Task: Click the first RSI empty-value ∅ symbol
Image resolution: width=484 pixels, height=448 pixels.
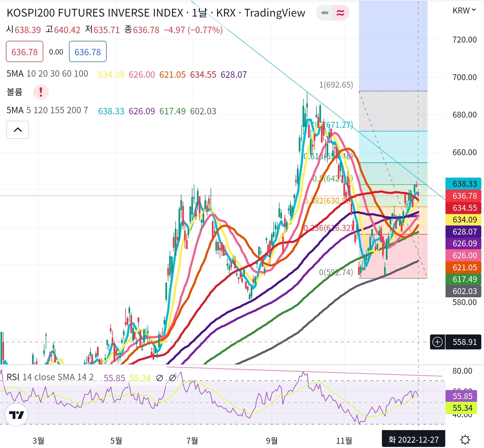Action: pyautogui.click(x=160, y=378)
